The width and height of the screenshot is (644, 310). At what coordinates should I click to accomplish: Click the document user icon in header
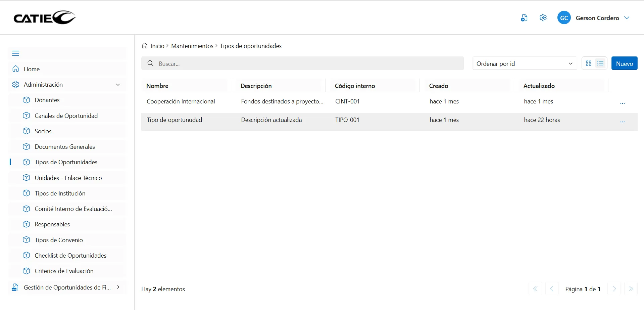coord(524,18)
